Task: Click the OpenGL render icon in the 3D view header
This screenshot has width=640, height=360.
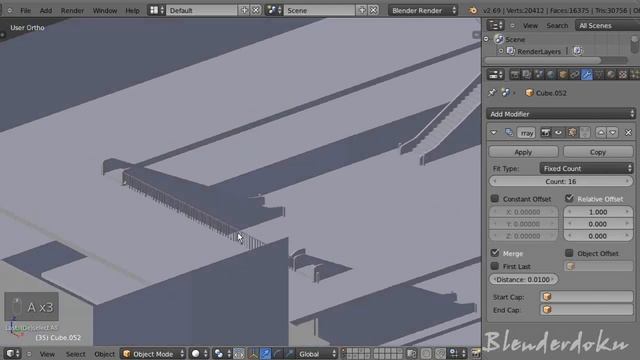Action: [x=476, y=353]
